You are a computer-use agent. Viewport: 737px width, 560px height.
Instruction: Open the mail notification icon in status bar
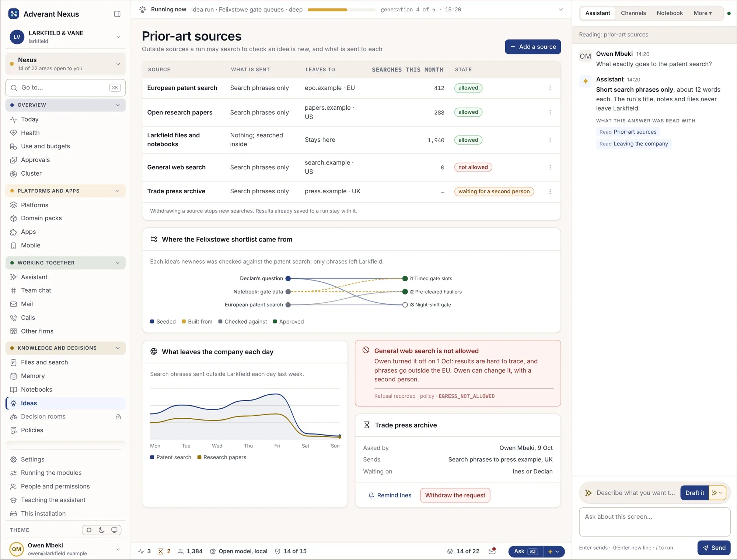click(492, 551)
